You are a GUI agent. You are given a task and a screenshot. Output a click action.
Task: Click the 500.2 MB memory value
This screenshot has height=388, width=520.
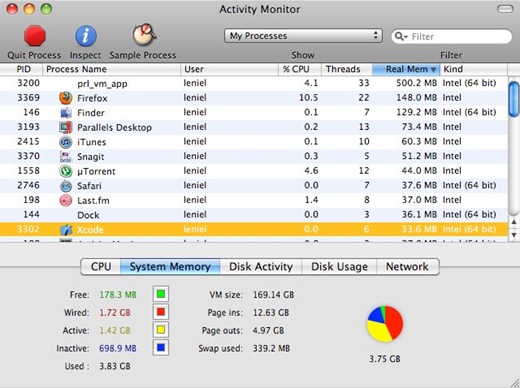point(416,83)
